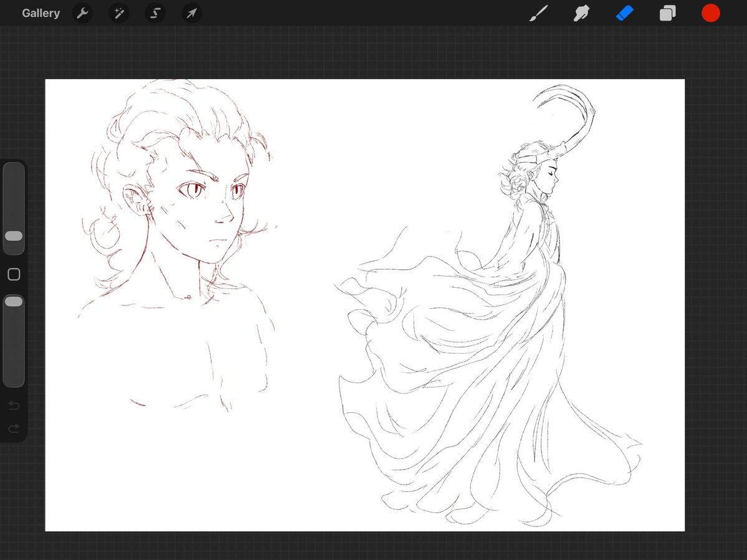Open the Layers panel
Screen dimensions: 747x560
pyautogui.click(x=667, y=13)
